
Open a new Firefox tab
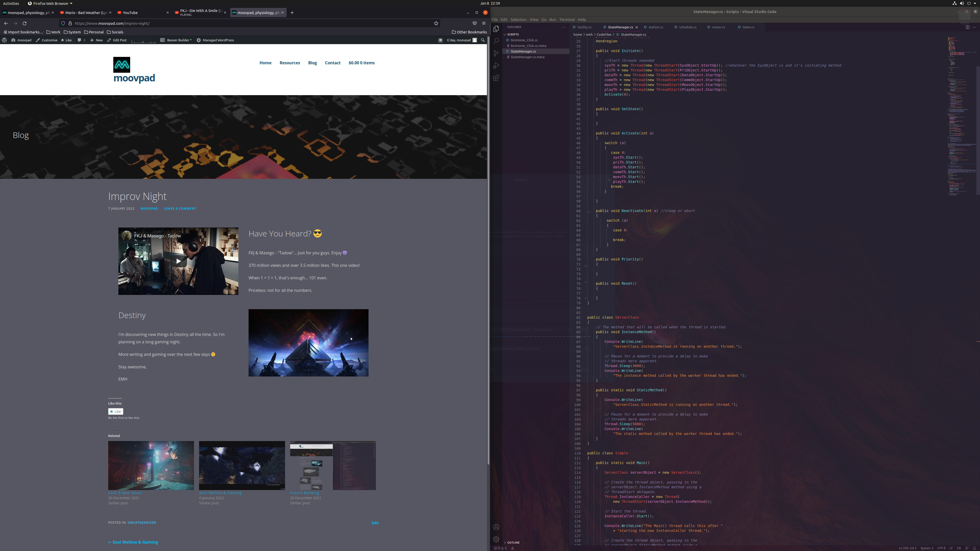coord(292,12)
